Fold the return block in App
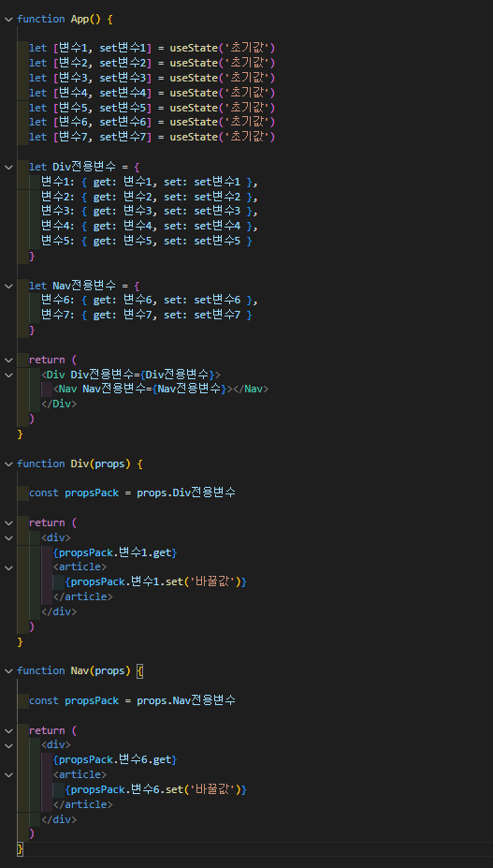Screen dimensions: 493x868 pyautogui.click(x=8, y=360)
